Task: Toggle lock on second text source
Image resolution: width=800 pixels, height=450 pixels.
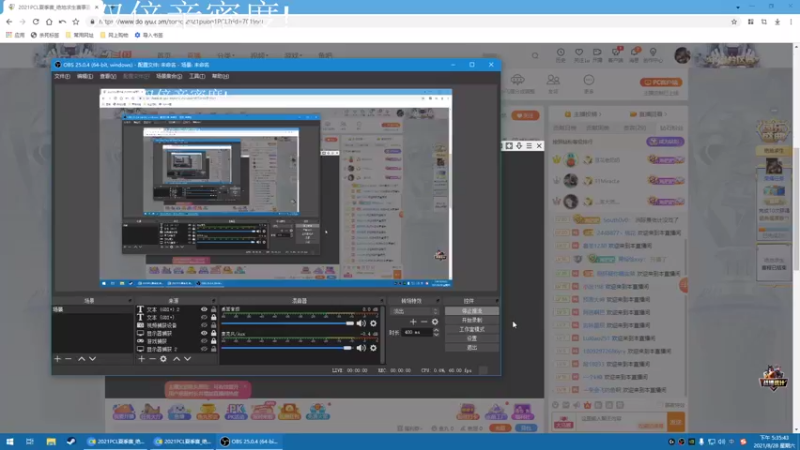Action: [x=213, y=317]
